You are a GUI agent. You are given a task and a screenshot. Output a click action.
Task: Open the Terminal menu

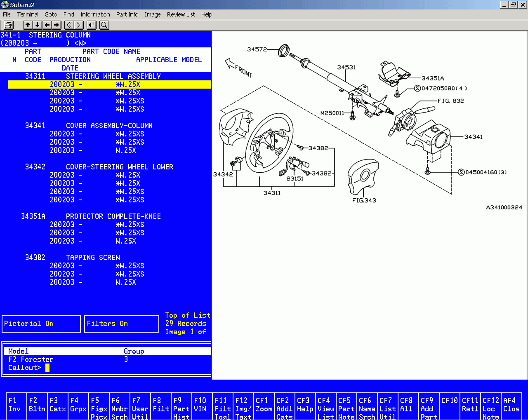28,14
